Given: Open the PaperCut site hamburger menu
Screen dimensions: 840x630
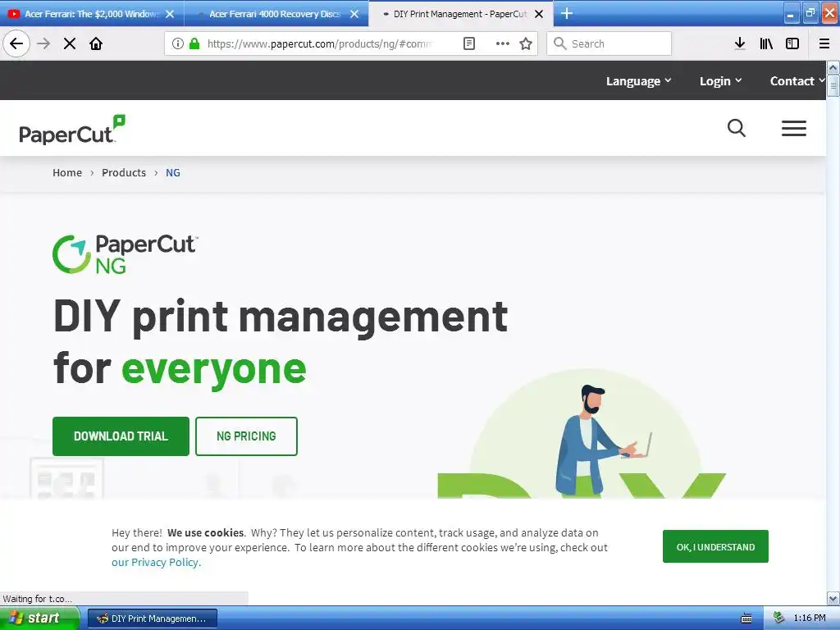Looking at the screenshot, I should [794, 128].
